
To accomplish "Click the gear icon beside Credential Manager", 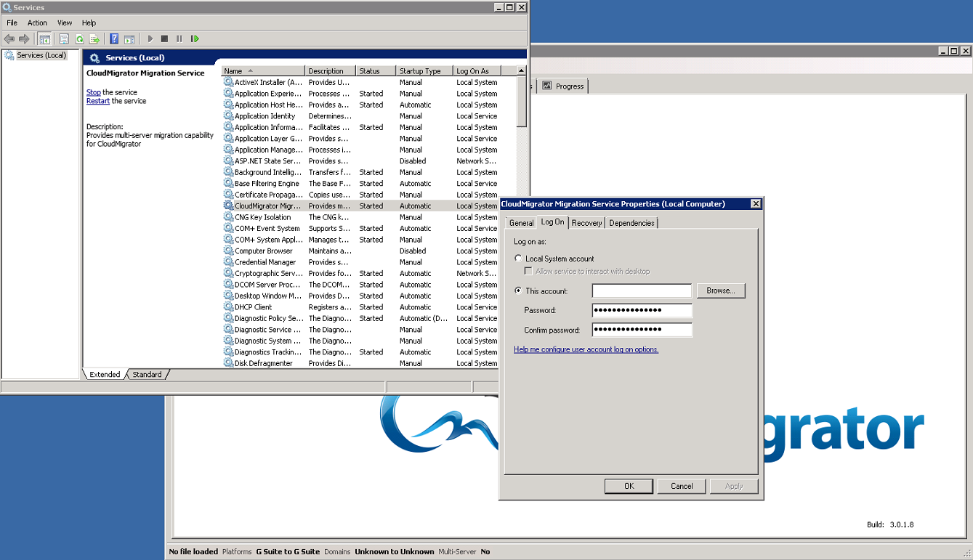I will point(228,262).
